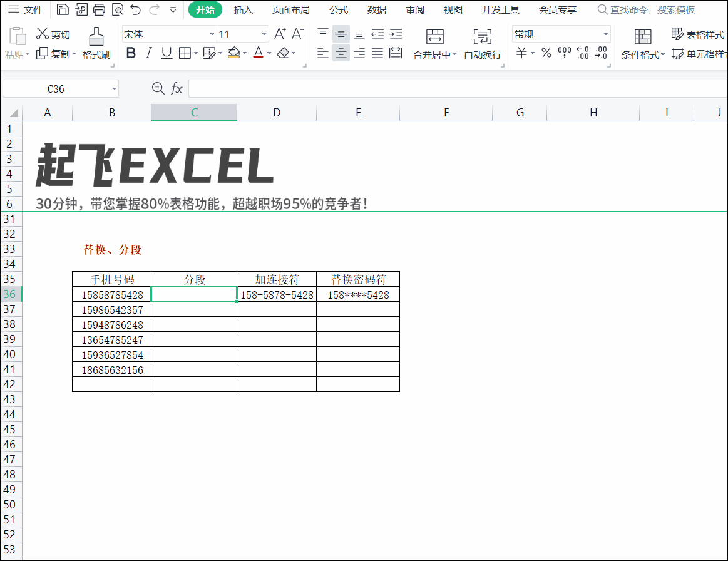
Task: Toggle left horizontal alignment
Action: click(322, 53)
